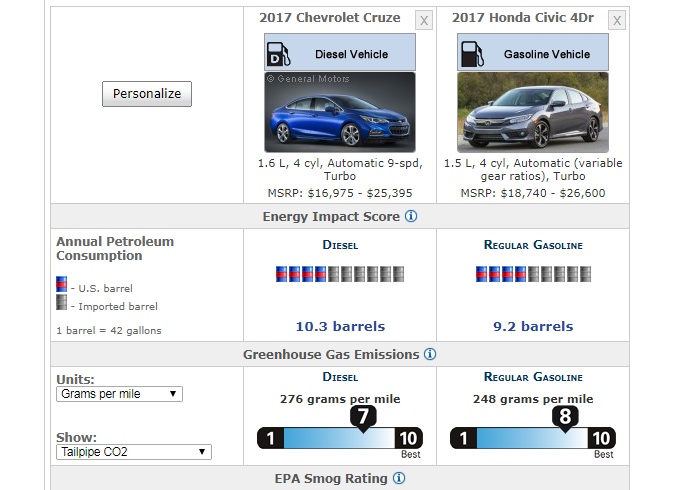Click the U.S. barrel legend icon
Viewport: 696px width, 490px height.
61,287
